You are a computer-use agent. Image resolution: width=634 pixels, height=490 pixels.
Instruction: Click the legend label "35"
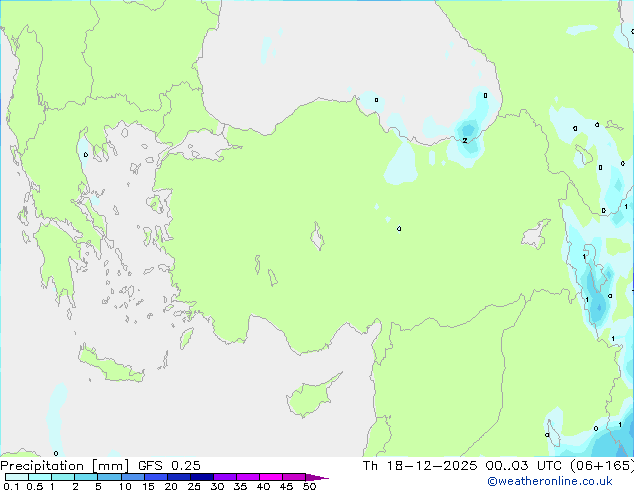(240, 486)
